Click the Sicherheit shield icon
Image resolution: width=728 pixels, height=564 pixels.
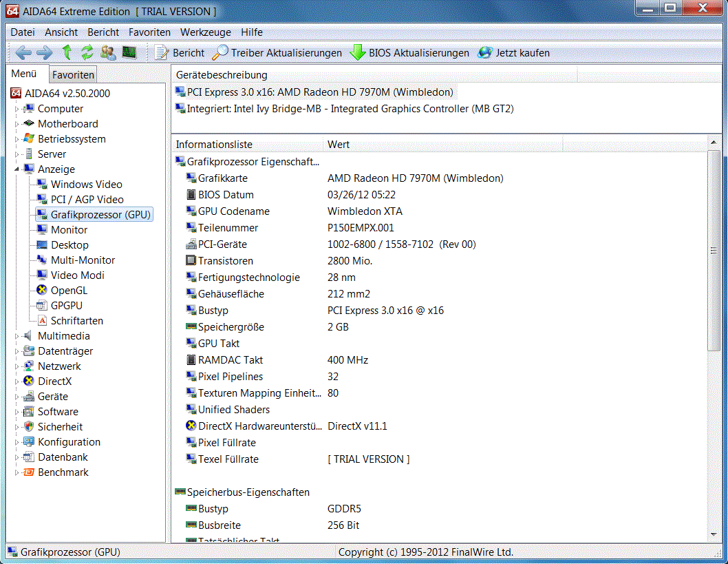(x=29, y=427)
